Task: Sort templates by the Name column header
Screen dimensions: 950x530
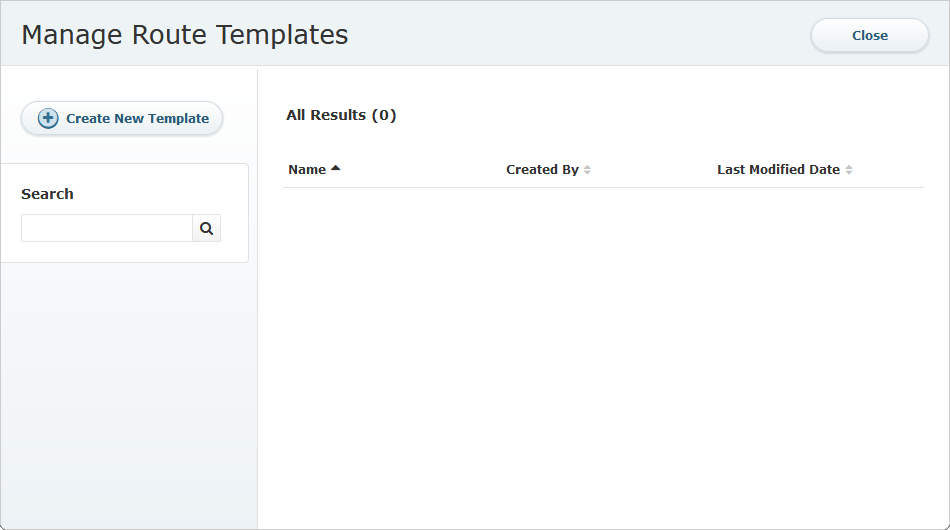Action: pos(307,170)
